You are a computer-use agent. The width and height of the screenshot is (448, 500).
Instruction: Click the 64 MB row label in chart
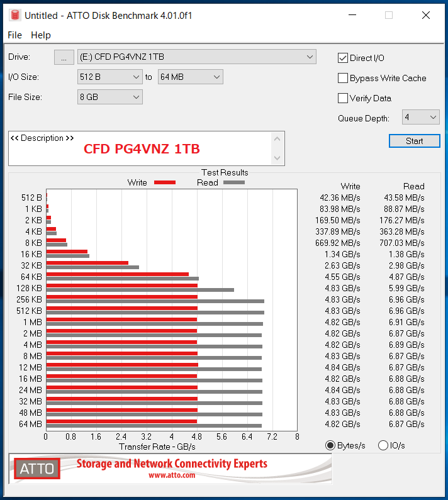click(x=30, y=424)
